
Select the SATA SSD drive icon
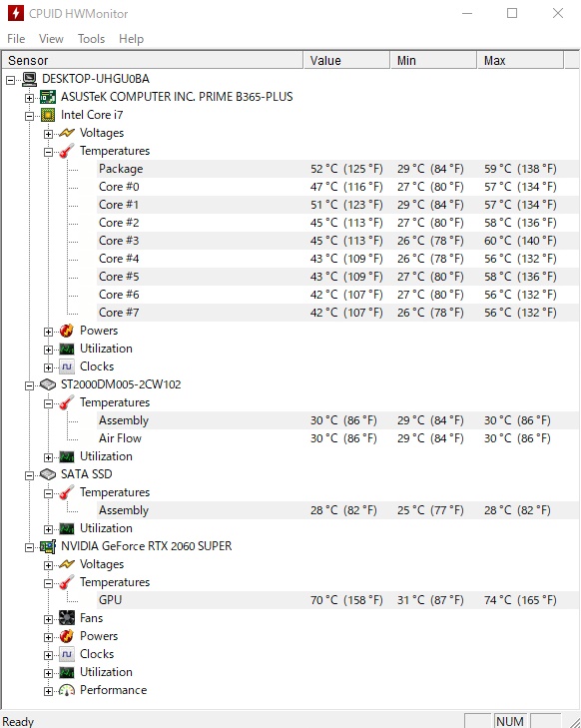tap(48, 474)
